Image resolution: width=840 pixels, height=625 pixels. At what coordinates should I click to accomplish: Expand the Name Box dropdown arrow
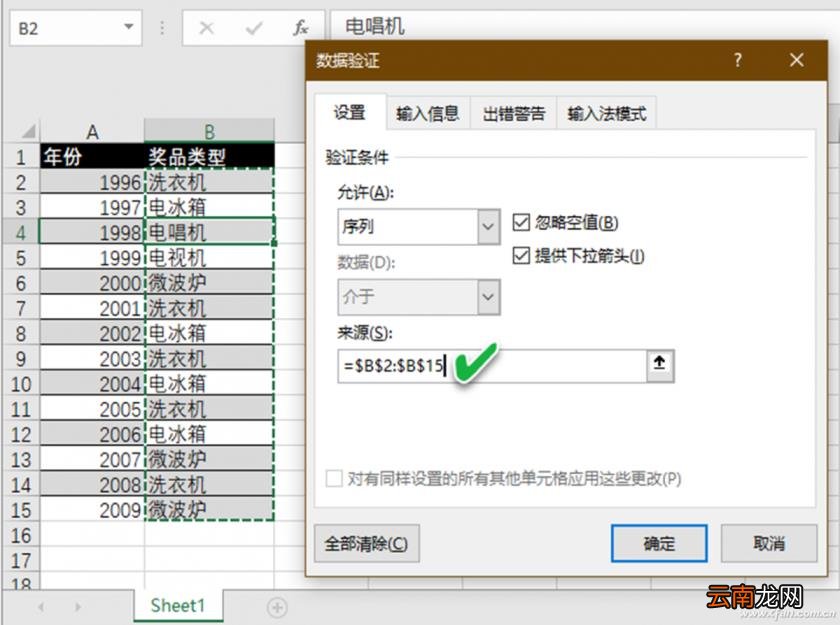tap(129, 26)
